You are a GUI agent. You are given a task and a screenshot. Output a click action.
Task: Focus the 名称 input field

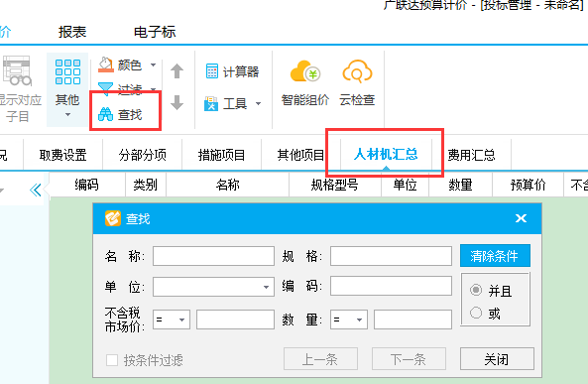click(x=213, y=256)
